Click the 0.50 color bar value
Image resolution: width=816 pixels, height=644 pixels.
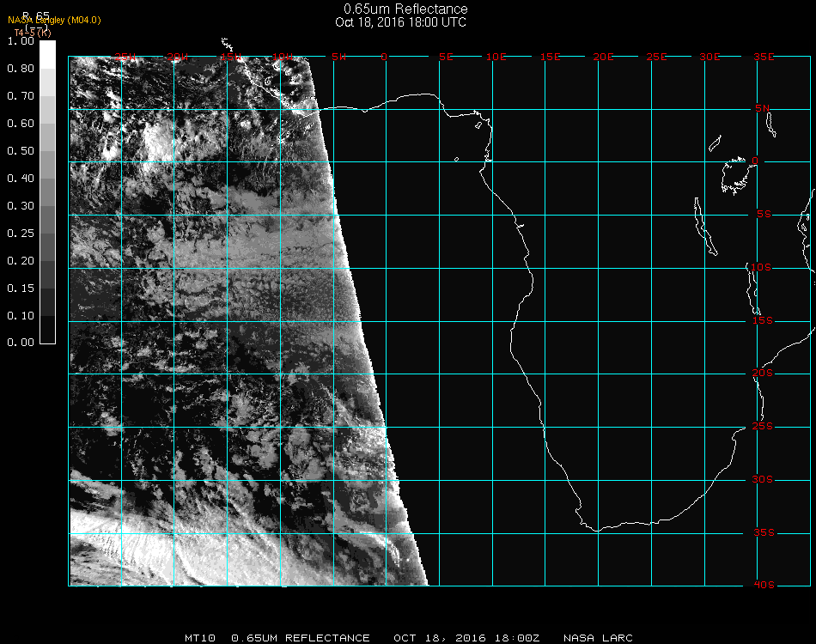[21, 151]
